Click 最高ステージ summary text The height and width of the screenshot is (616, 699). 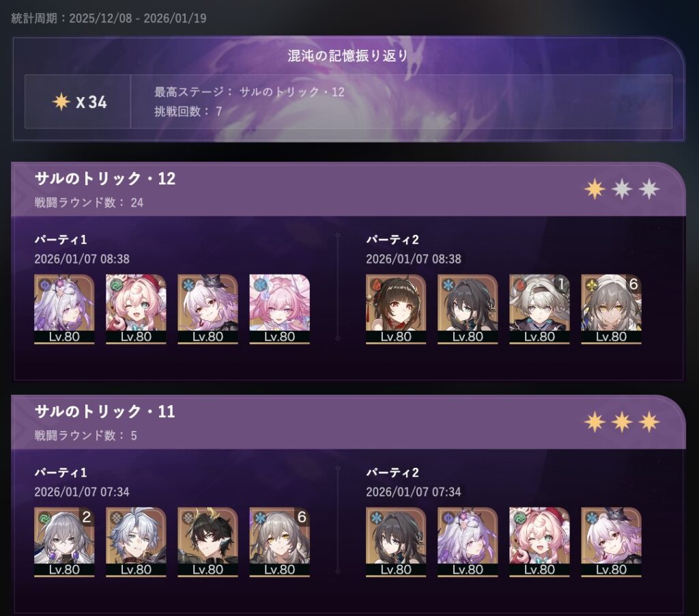(249, 92)
